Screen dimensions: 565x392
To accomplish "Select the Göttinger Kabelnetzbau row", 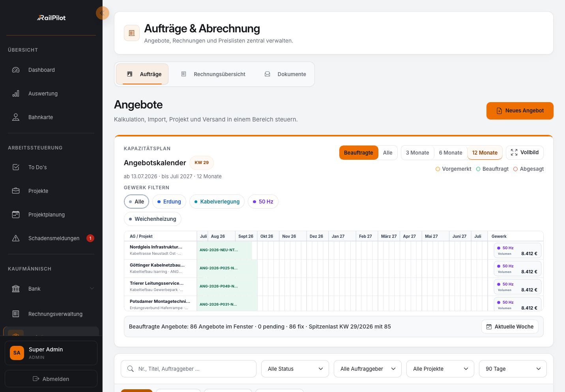I will pyautogui.click(x=161, y=268).
